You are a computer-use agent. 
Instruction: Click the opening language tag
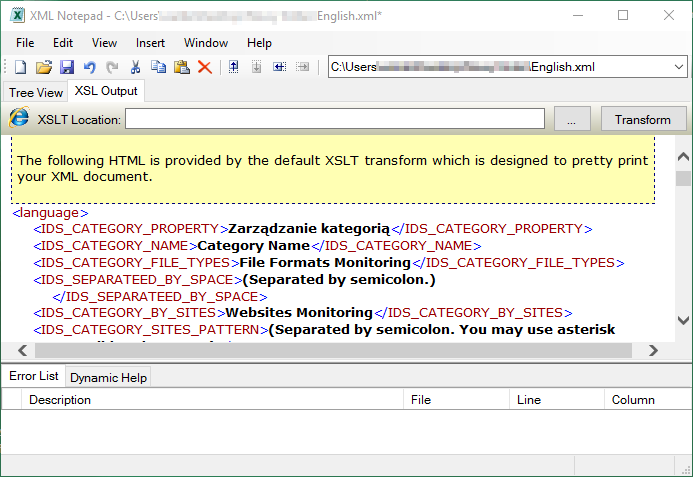click(50, 213)
